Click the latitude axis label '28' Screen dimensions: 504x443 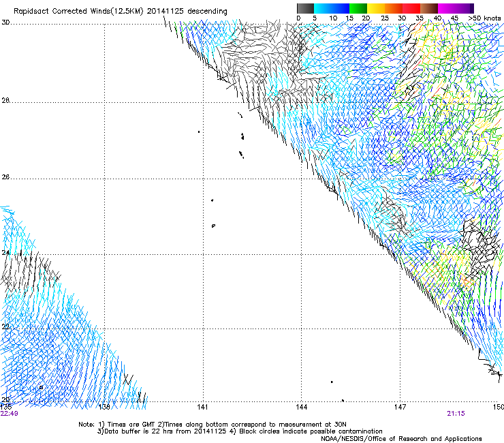click(x=5, y=101)
